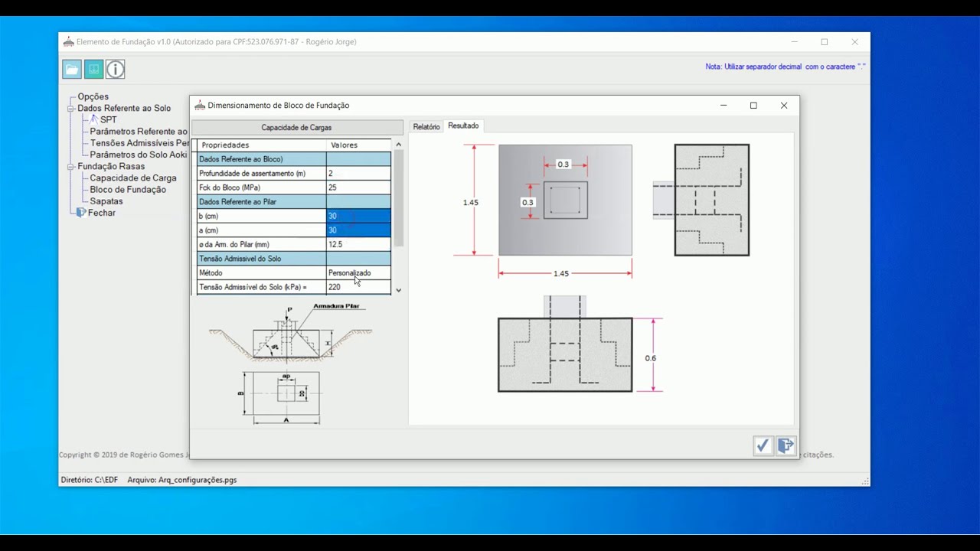The width and height of the screenshot is (980, 551).
Task: Click the property grid scroll down arrow
Action: (x=398, y=291)
